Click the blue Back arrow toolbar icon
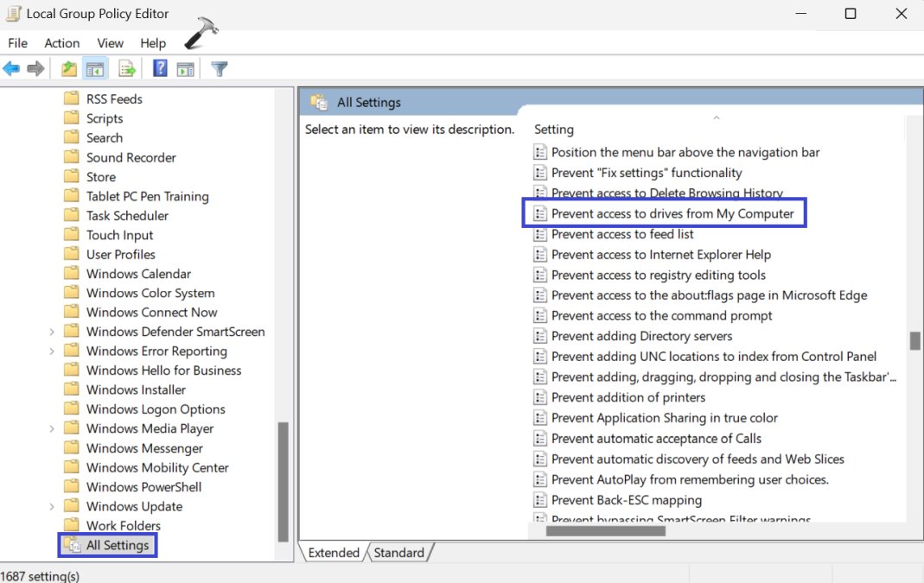 [11, 68]
